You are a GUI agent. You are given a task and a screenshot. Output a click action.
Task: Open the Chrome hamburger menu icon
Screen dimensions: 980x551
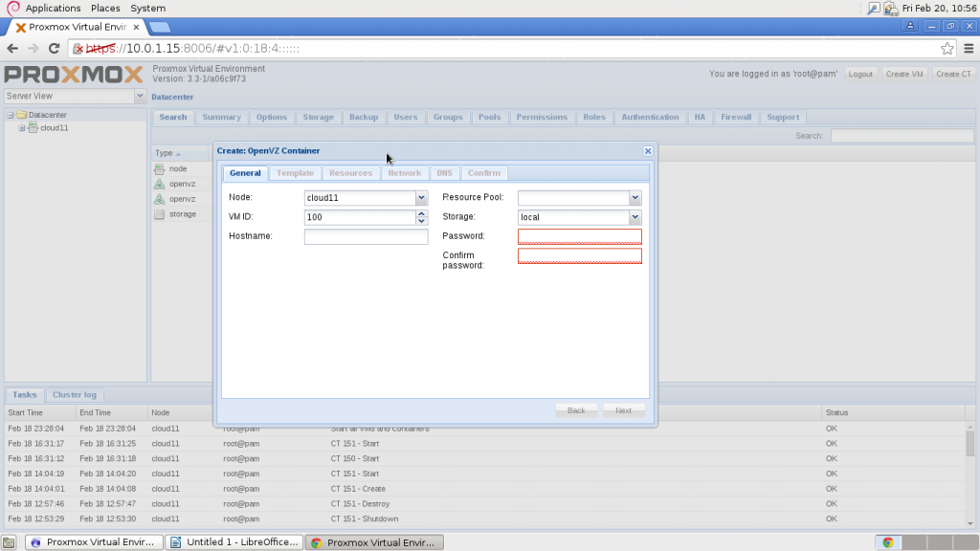point(969,48)
